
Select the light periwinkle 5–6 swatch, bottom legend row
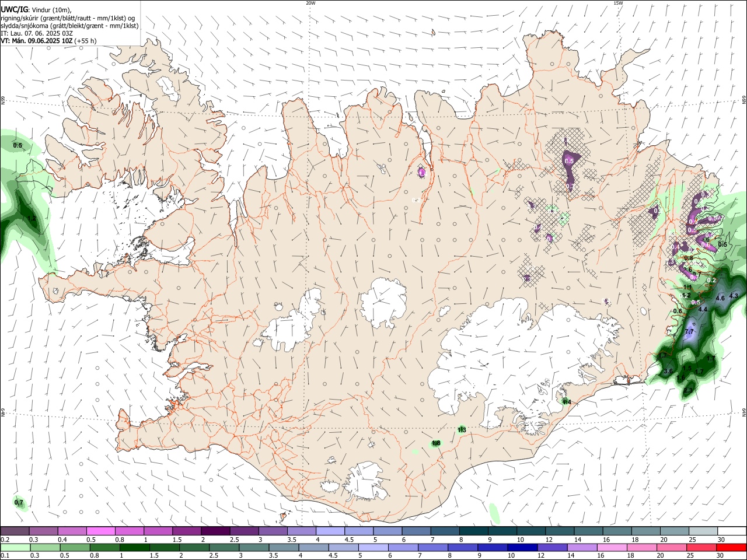coord(373,547)
